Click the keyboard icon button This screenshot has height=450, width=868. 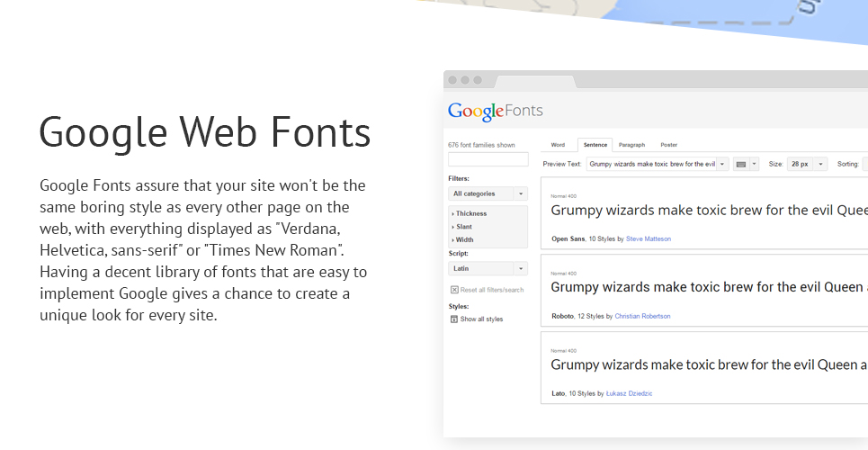[740, 164]
